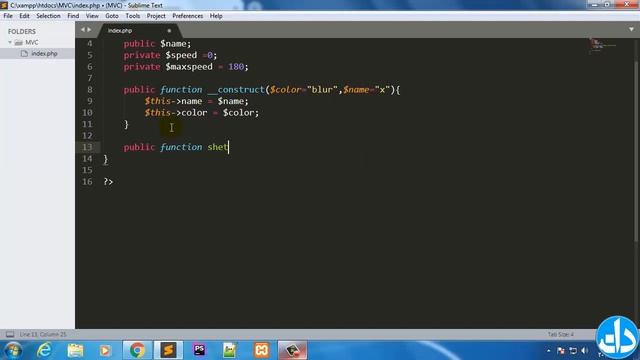Go to previous tab with left arrow
The height and width of the screenshot is (360, 640).
pyautogui.click(x=82, y=30)
